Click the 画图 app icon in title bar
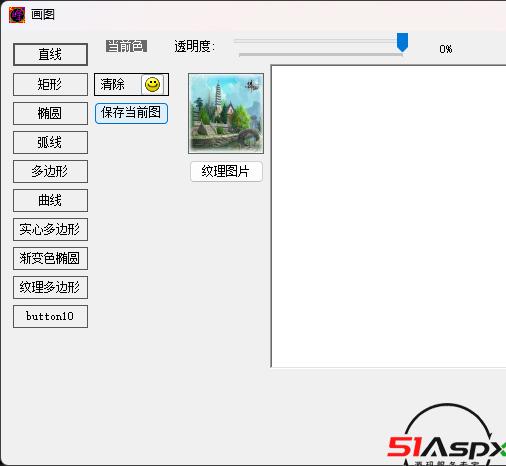 pyautogui.click(x=17, y=15)
